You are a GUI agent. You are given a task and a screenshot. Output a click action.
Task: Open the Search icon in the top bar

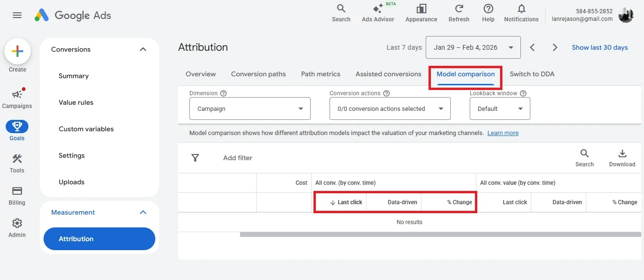(x=341, y=12)
